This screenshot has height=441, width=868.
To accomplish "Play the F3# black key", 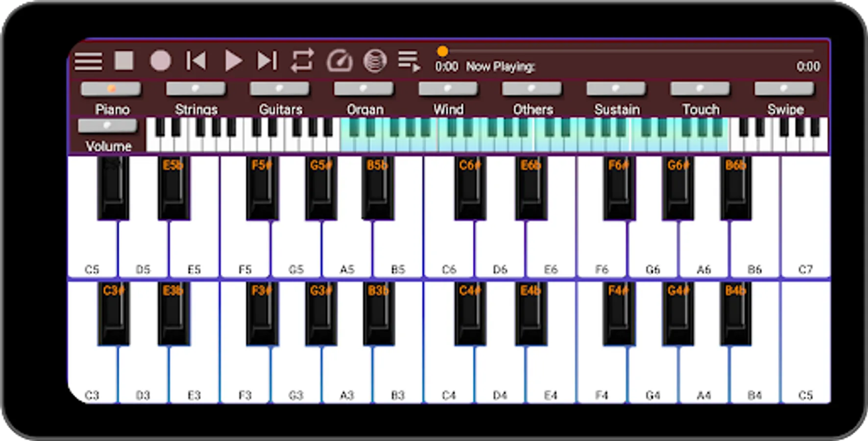I will click(262, 314).
